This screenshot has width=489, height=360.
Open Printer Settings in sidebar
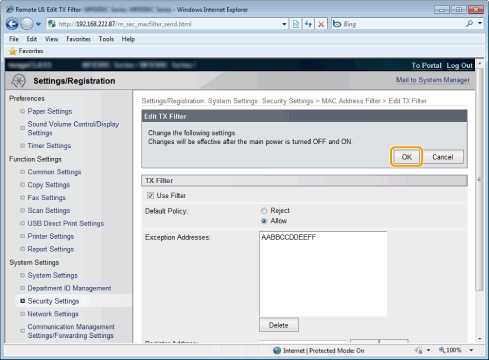point(51,236)
